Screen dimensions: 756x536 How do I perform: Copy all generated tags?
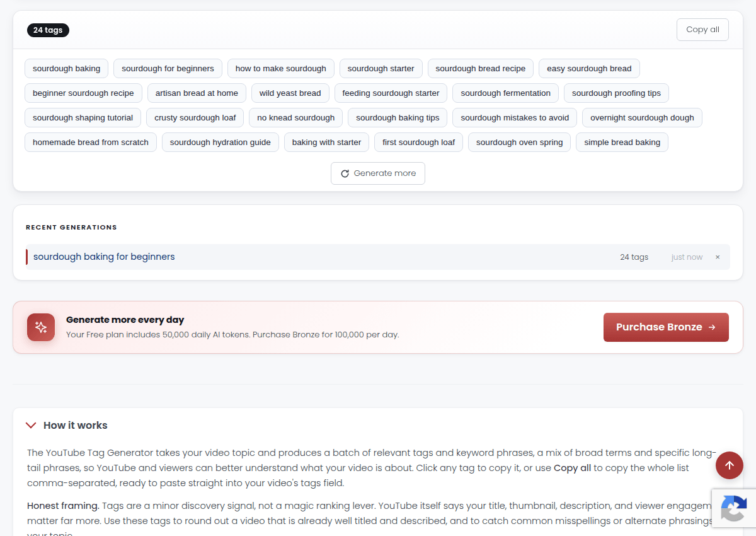pyautogui.click(x=702, y=30)
